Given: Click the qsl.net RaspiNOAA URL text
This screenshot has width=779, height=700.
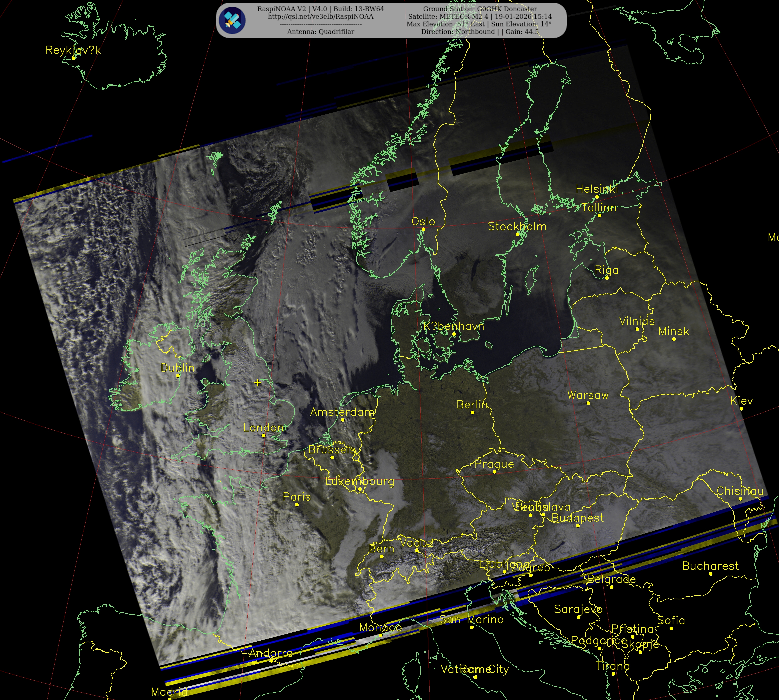Looking at the screenshot, I should [x=321, y=17].
